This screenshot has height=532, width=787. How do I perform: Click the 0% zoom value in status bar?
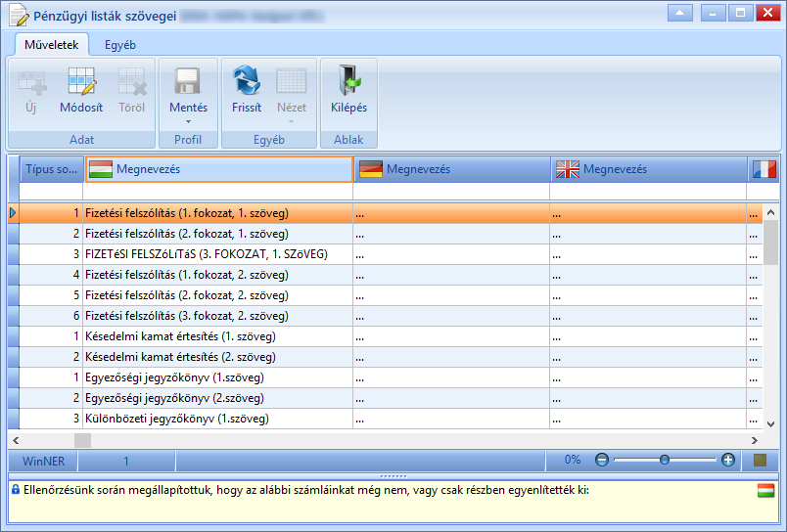[573, 460]
